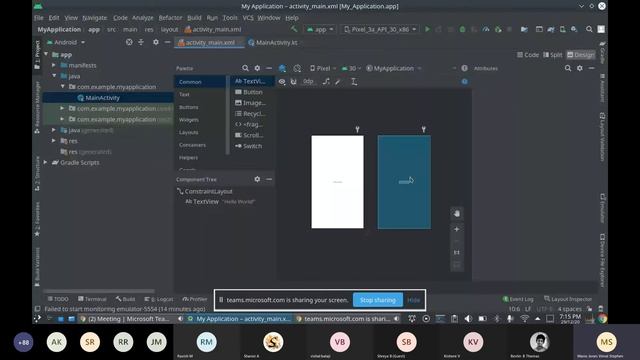Open the Layout Inspector
The image size is (640, 360).
(x=568, y=299)
